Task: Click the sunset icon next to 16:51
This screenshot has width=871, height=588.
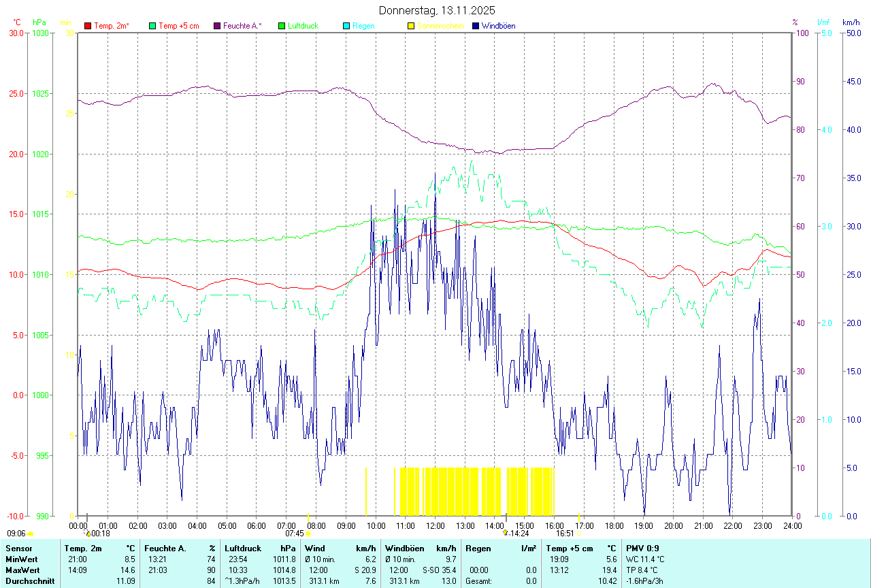Action: click(x=579, y=534)
